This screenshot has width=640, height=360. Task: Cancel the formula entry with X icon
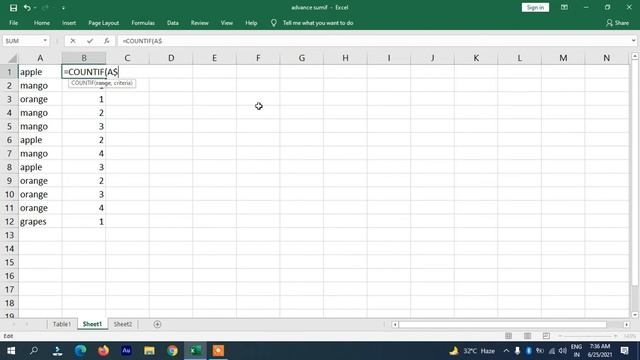click(73, 40)
